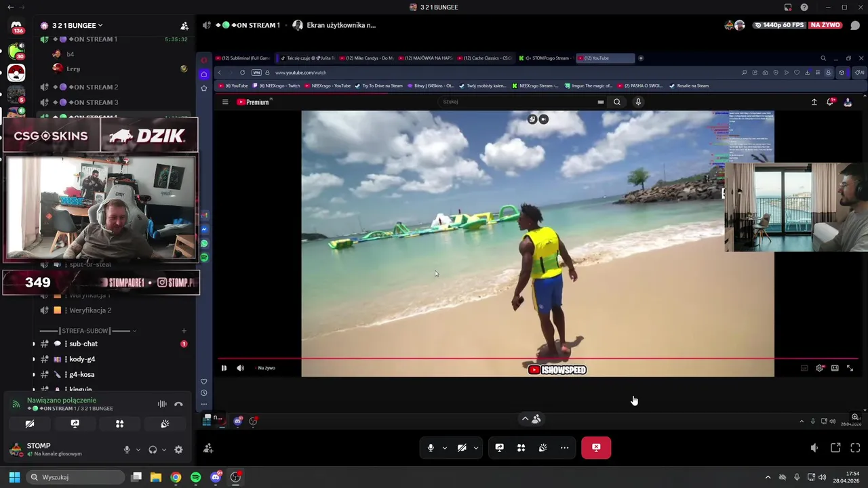Turn on camera in the call bar

(x=462, y=448)
